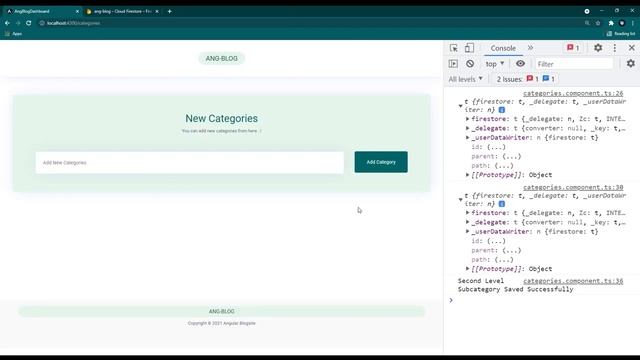Evaluate path getter in second object

click(504, 260)
